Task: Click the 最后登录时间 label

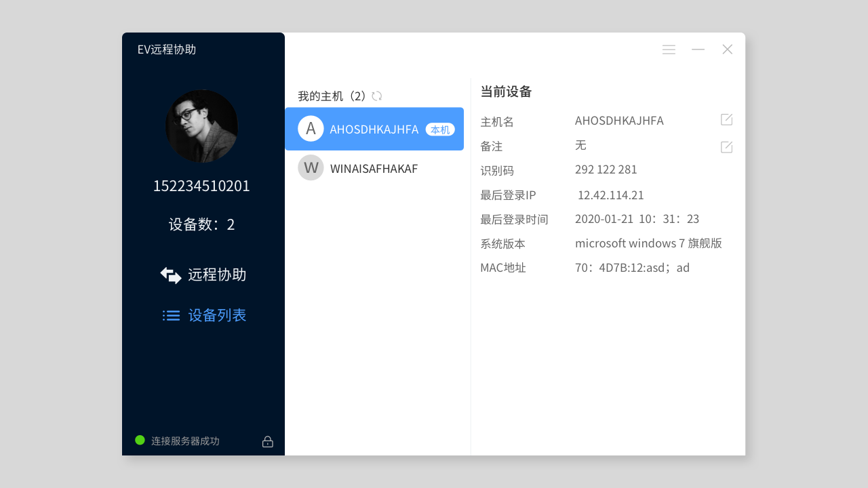Action: (x=514, y=220)
